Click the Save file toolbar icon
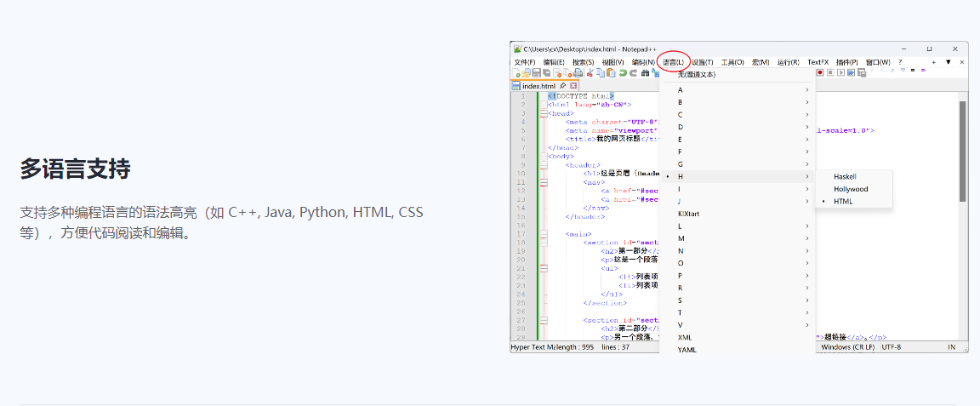 536,73
